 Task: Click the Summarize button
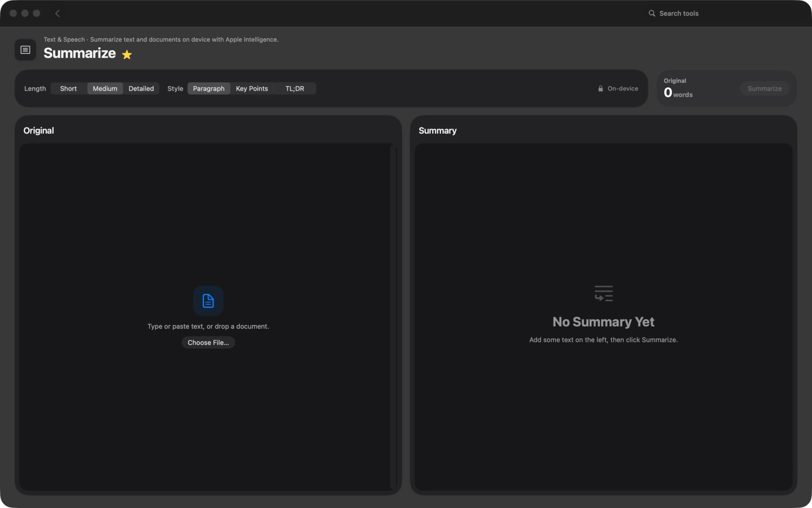(x=764, y=88)
